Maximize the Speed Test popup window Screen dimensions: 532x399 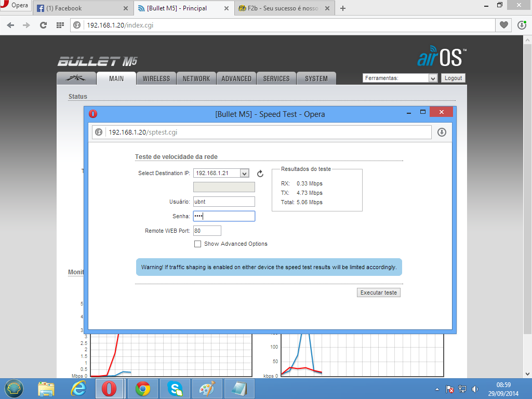tap(423, 112)
